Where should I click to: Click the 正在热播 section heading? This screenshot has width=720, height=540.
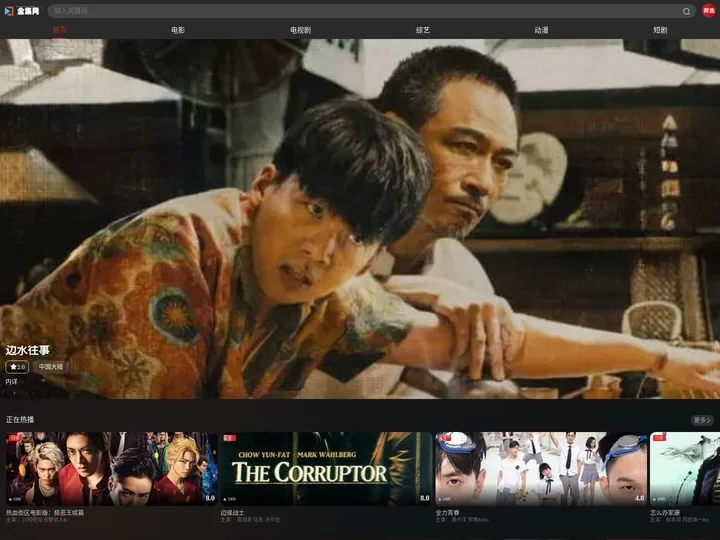[20, 419]
